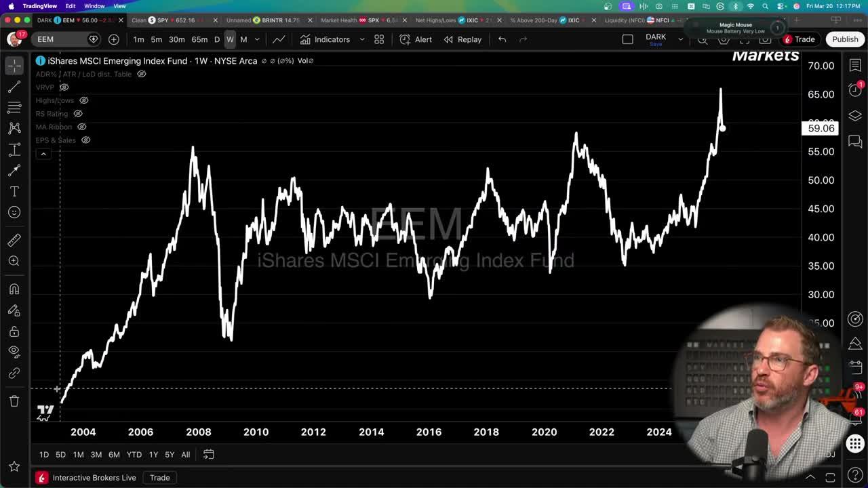
Task: Open the Edit menu in menu bar
Action: pos(71,6)
